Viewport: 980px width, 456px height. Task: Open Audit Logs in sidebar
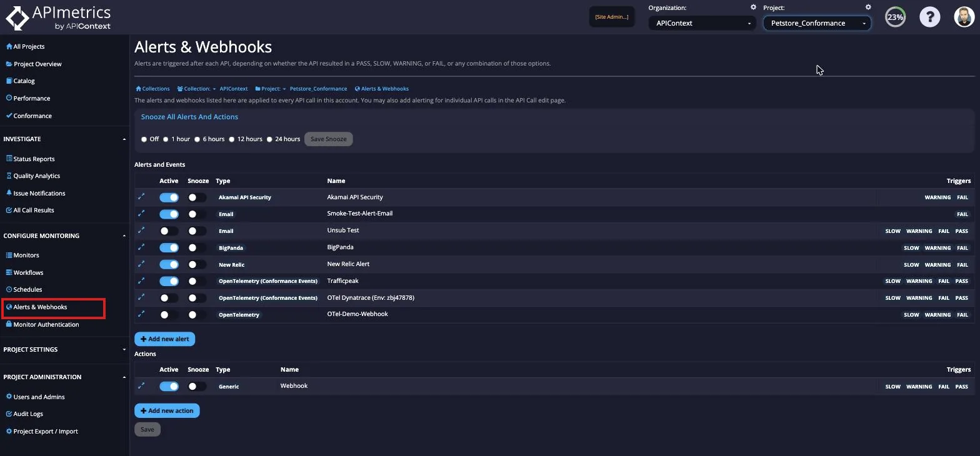(x=24, y=414)
